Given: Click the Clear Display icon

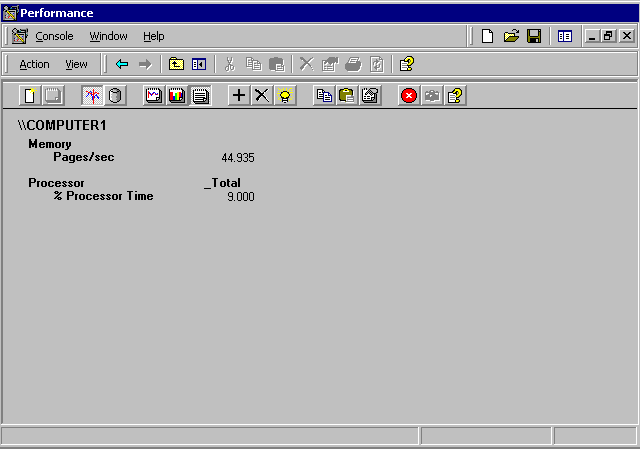Looking at the screenshot, I should (x=53, y=96).
